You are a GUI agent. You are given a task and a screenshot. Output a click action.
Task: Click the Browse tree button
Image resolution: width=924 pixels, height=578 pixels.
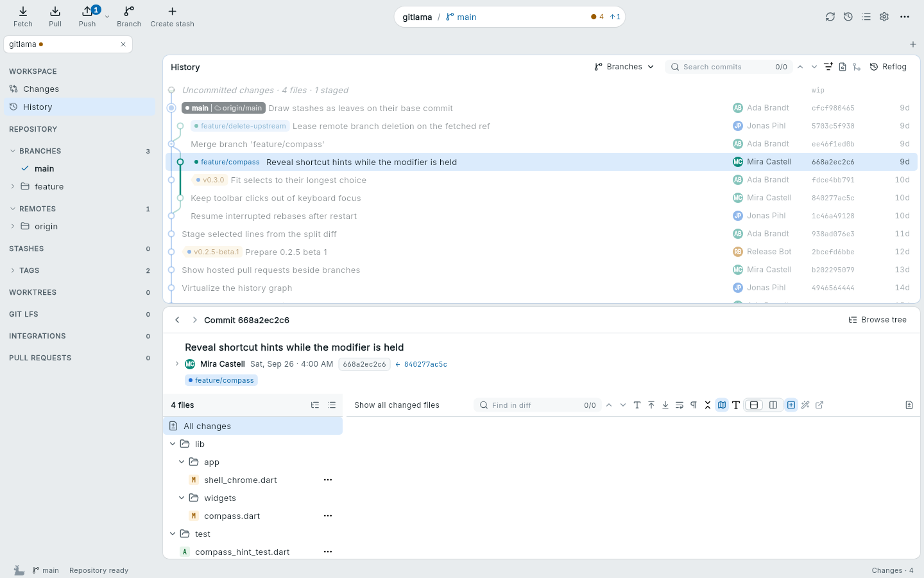(878, 320)
